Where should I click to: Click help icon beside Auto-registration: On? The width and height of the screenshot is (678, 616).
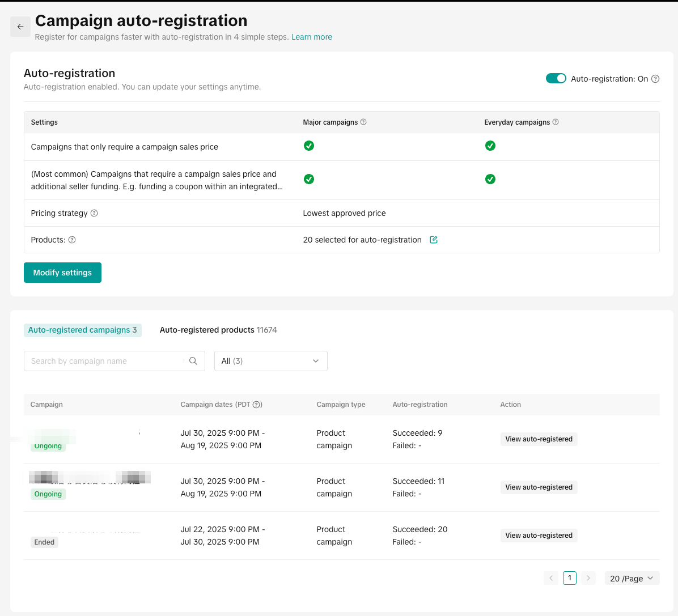(x=655, y=79)
